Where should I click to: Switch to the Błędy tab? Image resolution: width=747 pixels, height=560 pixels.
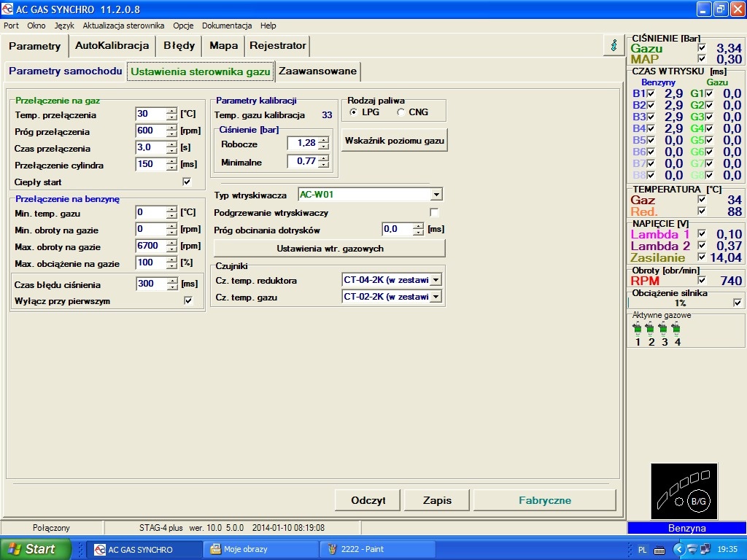tap(179, 46)
